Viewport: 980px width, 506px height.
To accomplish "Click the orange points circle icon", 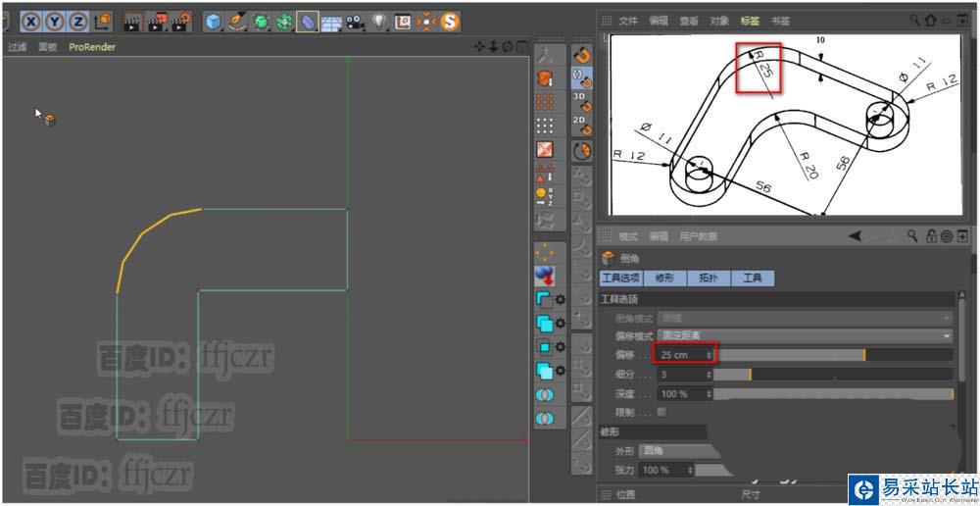I will click(545, 252).
